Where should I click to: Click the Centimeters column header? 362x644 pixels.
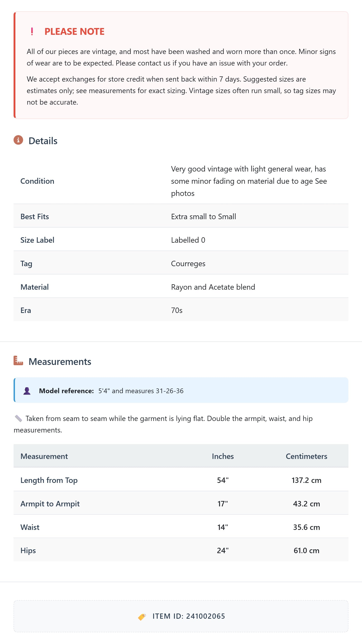[306, 456]
